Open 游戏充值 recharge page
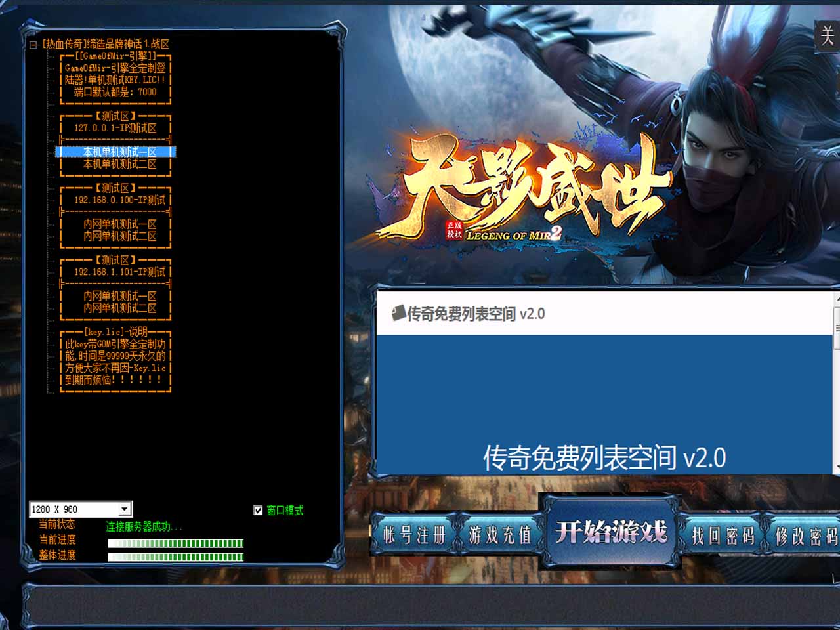The width and height of the screenshot is (840, 630). tap(500, 535)
